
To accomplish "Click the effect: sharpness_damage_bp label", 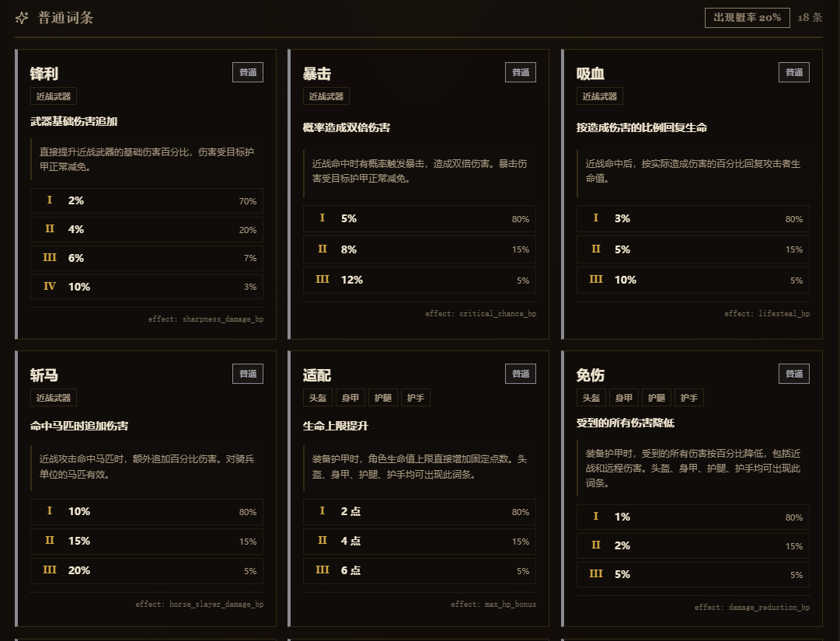I will [206, 319].
